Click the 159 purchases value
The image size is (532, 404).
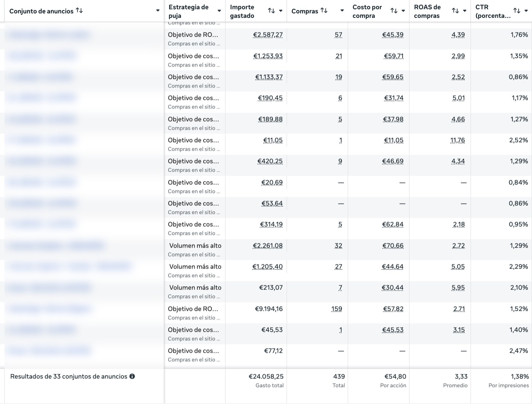tap(337, 309)
